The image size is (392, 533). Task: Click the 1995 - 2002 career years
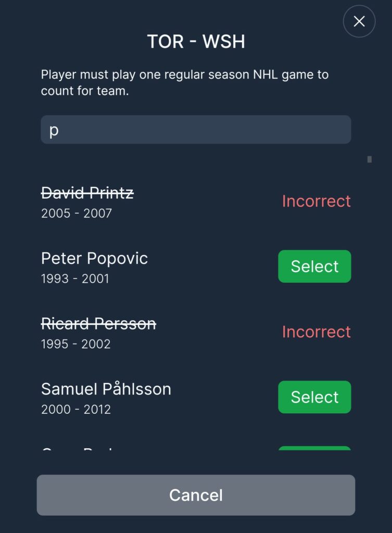[75, 344]
